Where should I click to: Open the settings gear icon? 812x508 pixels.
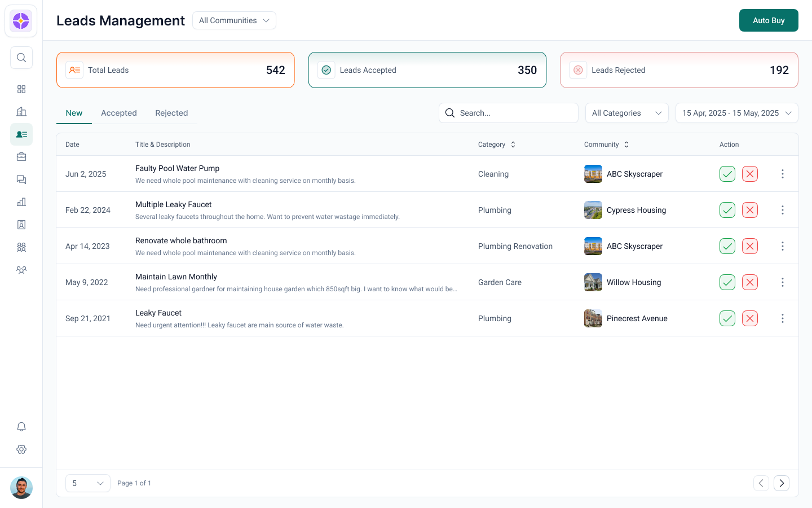[x=21, y=449]
